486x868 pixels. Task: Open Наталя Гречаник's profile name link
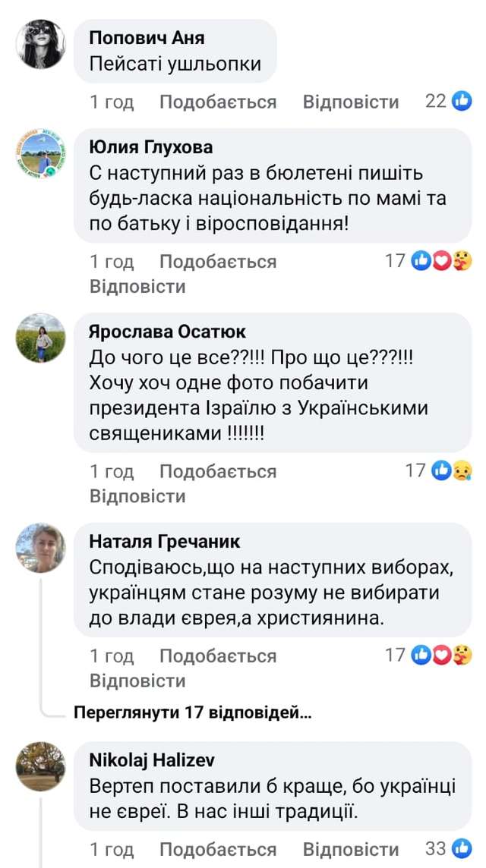[x=165, y=541]
